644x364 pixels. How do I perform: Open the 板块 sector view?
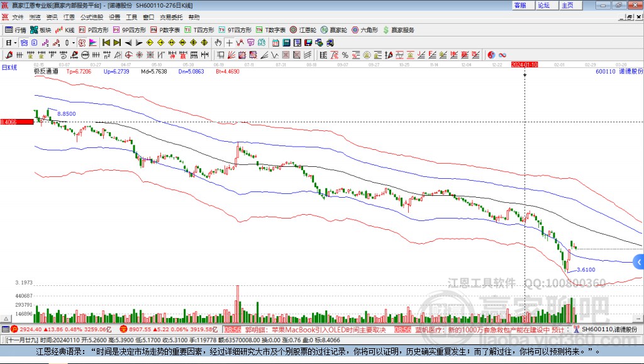click(x=40, y=30)
